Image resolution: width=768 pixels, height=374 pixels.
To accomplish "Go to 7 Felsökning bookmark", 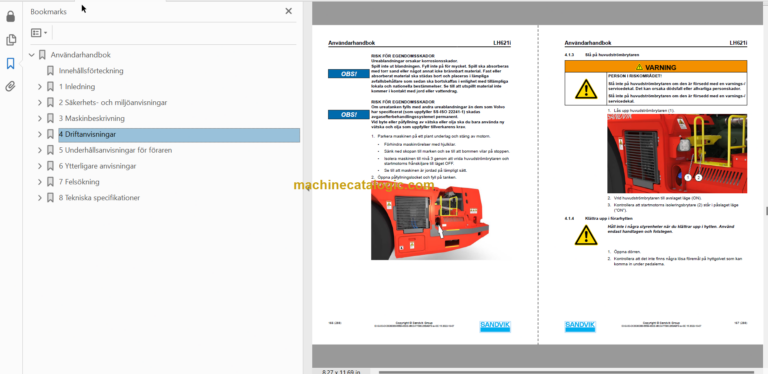I will [x=79, y=182].
